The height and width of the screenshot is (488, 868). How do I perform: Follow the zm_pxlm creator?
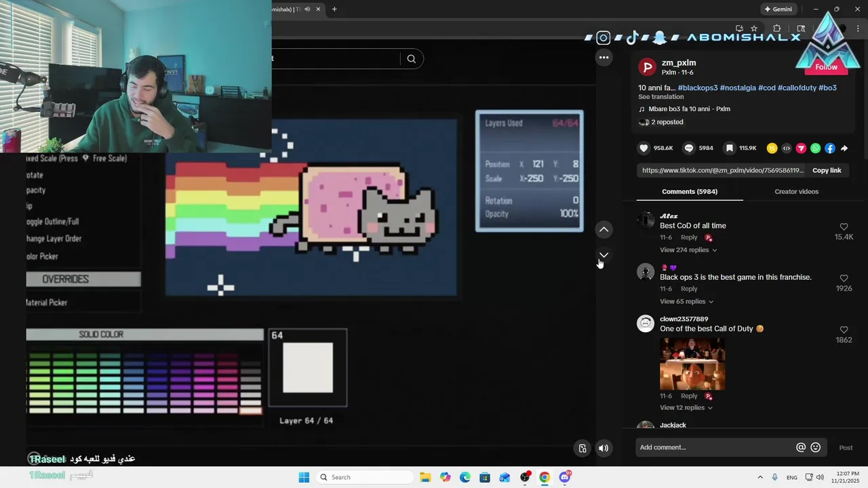point(826,67)
